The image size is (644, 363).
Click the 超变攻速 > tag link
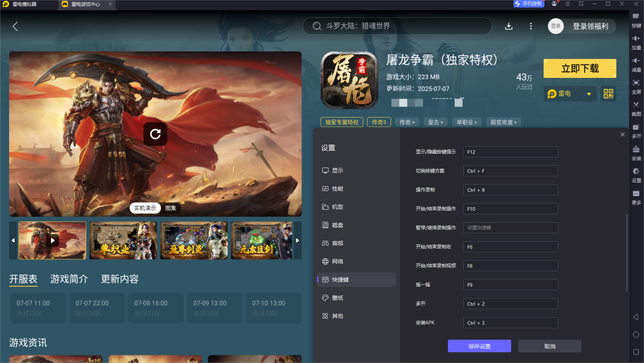pyautogui.click(x=503, y=122)
